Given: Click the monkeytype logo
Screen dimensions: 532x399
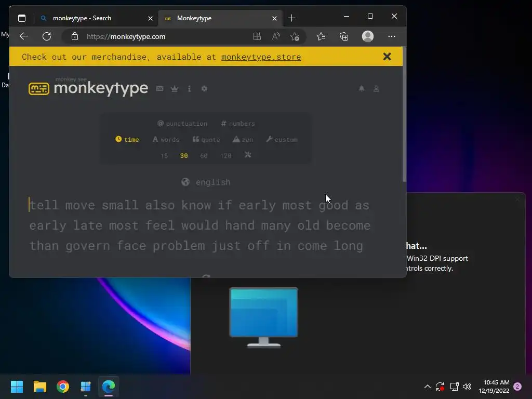Looking at the screenshot, I should (88, 88).
